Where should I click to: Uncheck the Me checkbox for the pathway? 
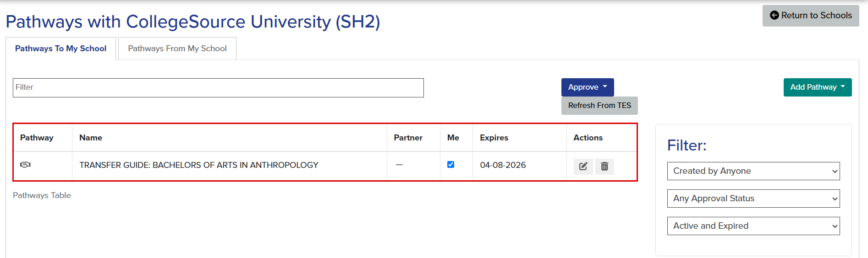click(451, 165)
